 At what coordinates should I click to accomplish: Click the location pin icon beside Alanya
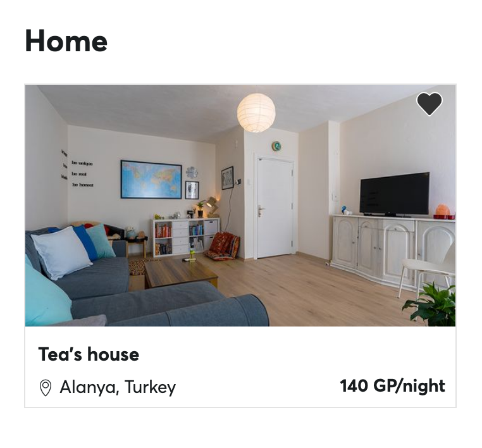[46, 388]
